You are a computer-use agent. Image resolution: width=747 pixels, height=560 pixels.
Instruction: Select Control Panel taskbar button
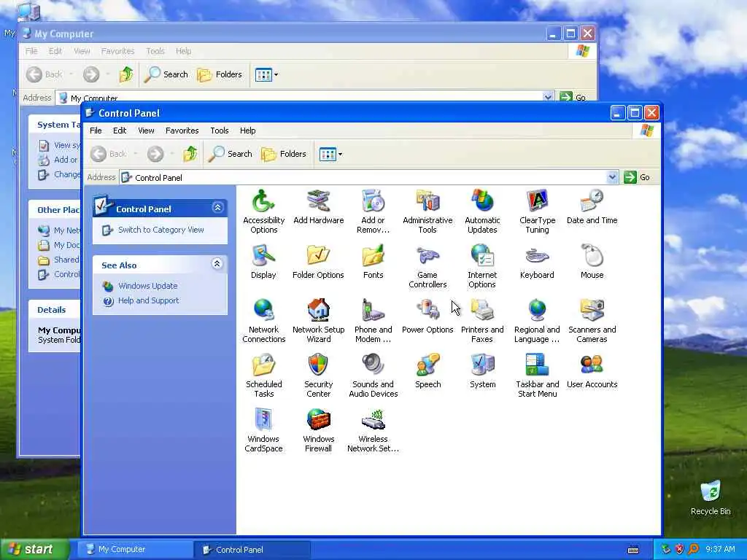coord(252,550)
